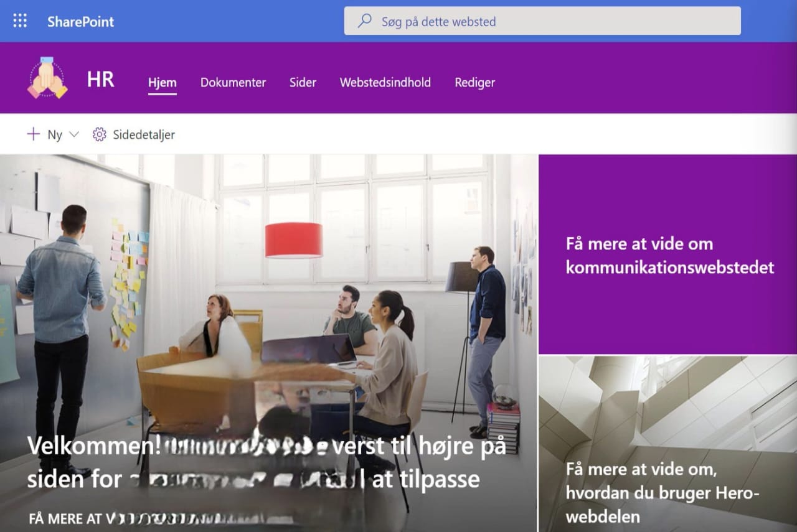
Task: Click FÅ MERE AT VIDE link in hero
Action: (163, 518)
